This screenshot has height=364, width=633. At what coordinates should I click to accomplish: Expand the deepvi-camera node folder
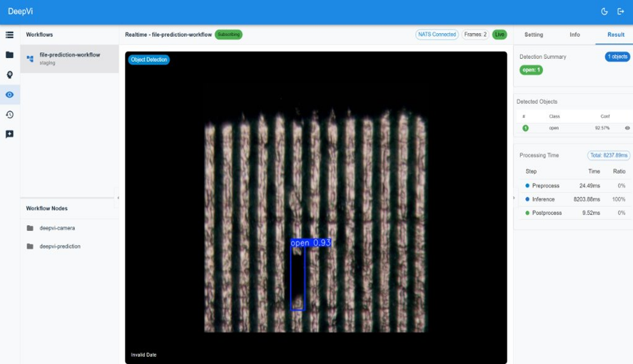coord(30,228)
